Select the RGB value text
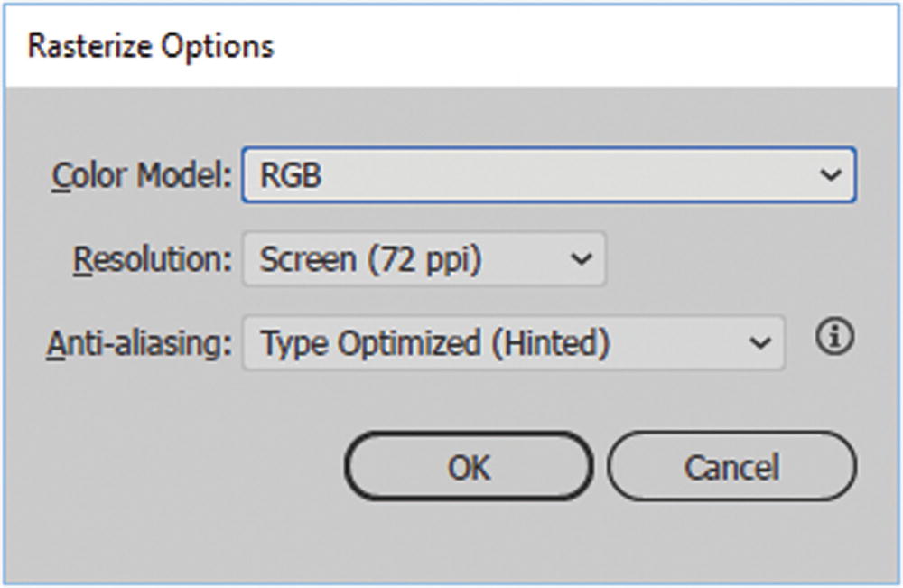 tap(291, 175)
